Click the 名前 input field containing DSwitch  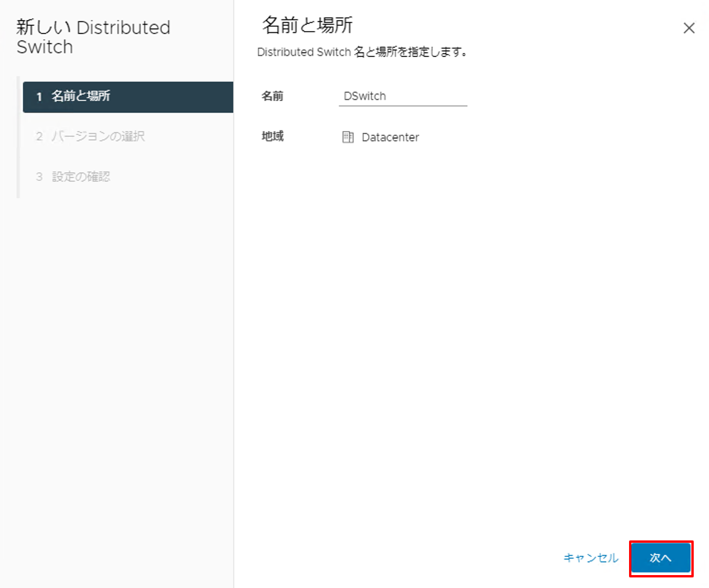403,96
